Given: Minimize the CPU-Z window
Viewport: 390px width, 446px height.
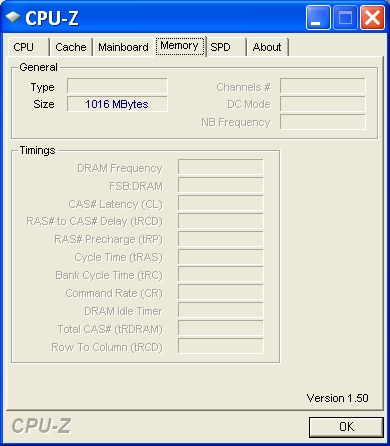Looking at the screenshot, I should click(x=318, y=17).
